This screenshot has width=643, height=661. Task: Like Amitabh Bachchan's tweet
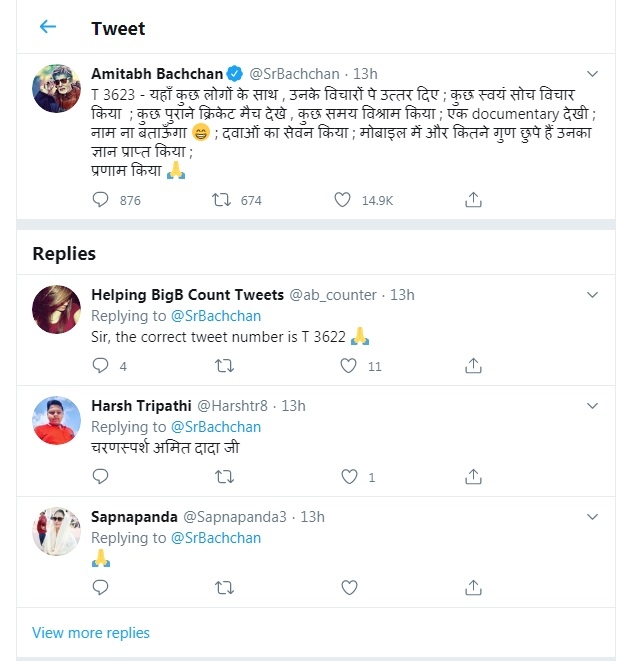[x=343, y=200]
